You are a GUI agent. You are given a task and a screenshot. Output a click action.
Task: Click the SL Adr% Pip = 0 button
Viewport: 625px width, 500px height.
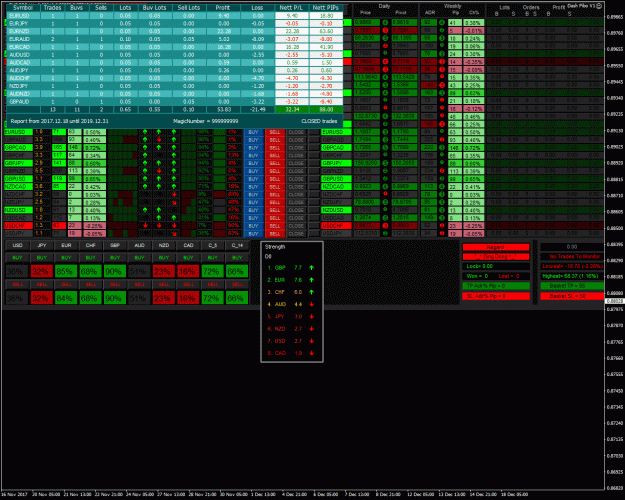[x=496, y=296]
